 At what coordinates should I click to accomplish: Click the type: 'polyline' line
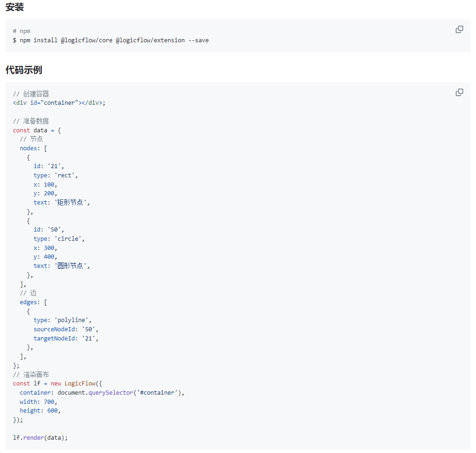coord(62,320)
